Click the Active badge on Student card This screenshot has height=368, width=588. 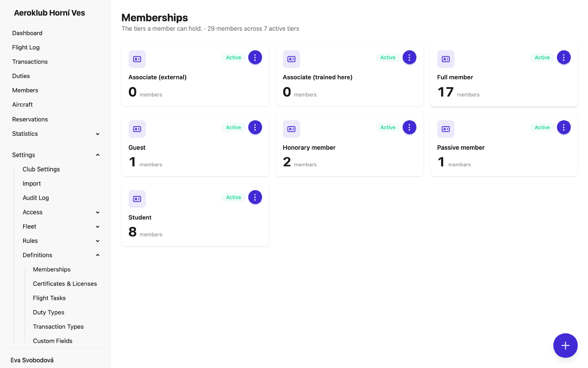(x=234, y=197)
